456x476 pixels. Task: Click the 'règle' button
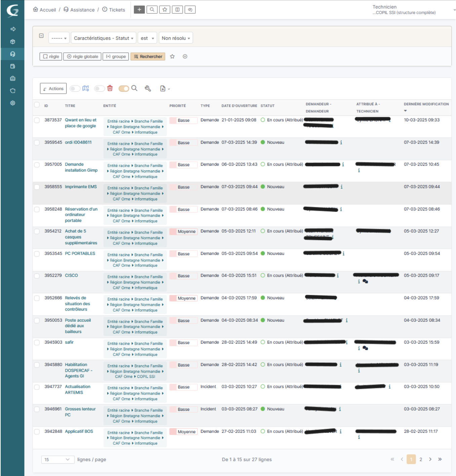pyautogui.click(x=51, y=56)
